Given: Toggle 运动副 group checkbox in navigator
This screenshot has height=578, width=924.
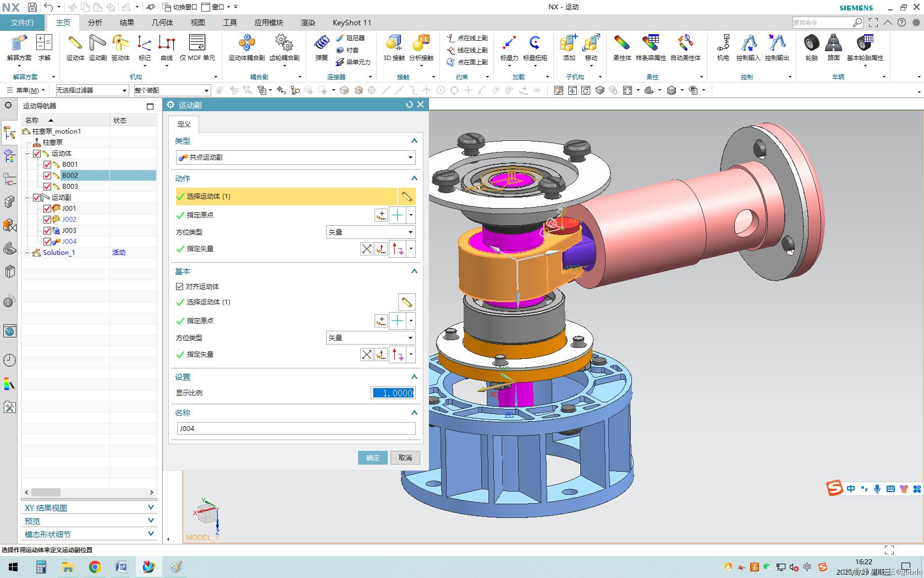Looking at the screenshot, I should [x=37, y=198].
